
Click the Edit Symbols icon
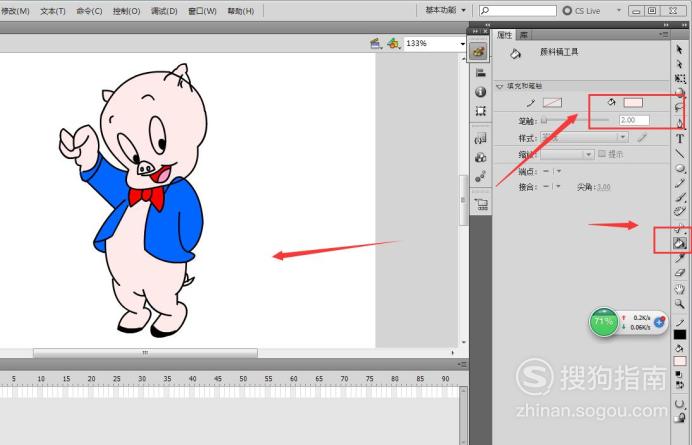pyautogui.click(x=393, y=43)
